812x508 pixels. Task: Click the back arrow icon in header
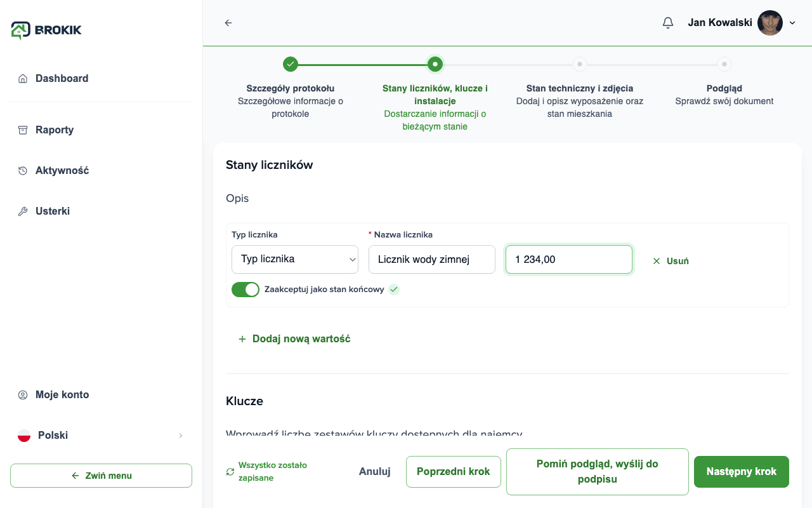pyautogui.click(x=228, y=23)
